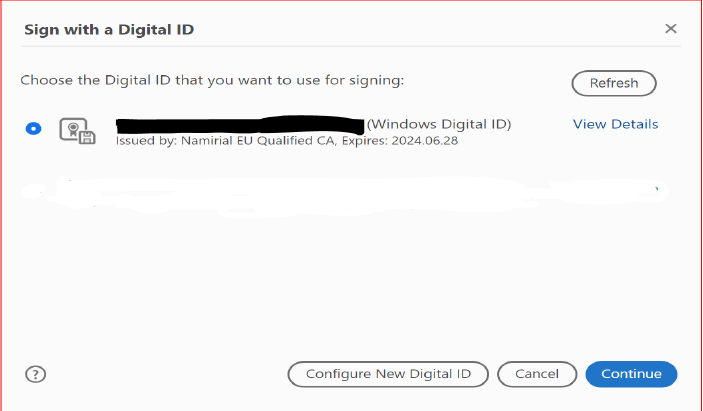Screen dimensions: 703x411
Task: Click the Expires 2024.06.28 date text
Action: coord(400,141)
